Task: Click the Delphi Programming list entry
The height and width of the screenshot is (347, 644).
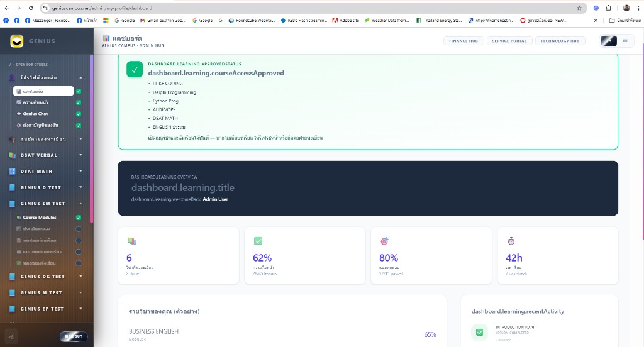Action: click(x=175, y=92)
